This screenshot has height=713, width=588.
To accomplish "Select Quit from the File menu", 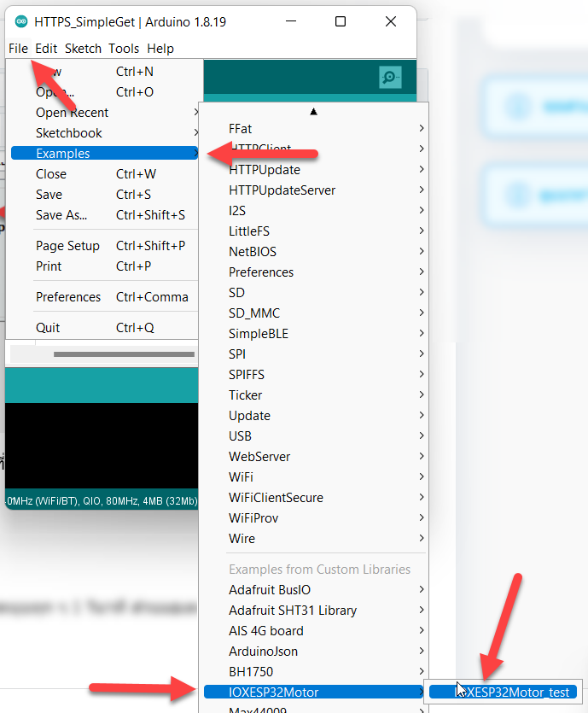I will [x=48, y=328].
